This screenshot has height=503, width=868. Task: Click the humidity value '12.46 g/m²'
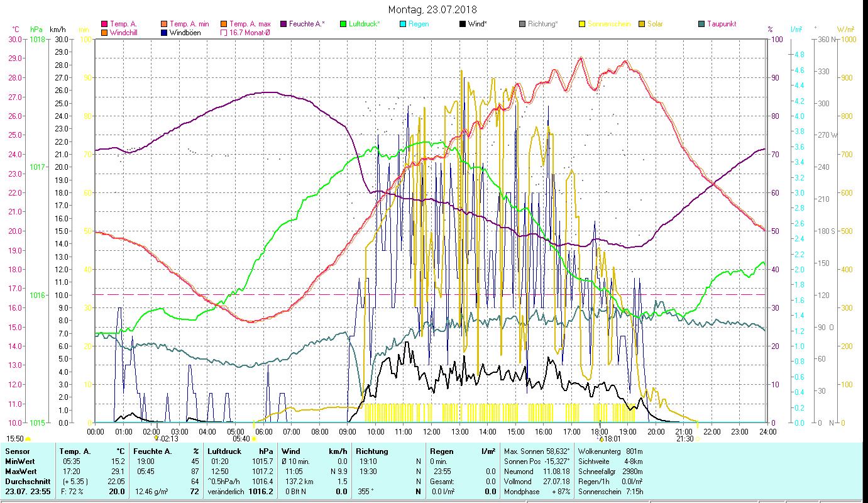point(153,491)
